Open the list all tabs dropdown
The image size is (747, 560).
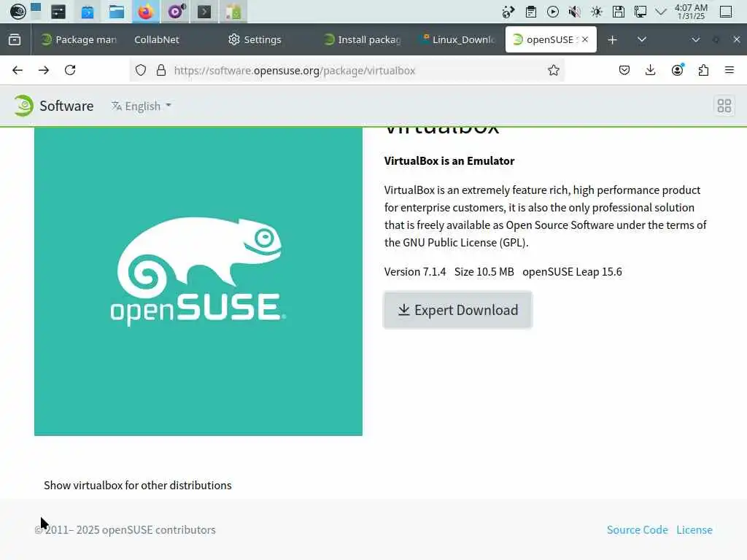[642, 39]
